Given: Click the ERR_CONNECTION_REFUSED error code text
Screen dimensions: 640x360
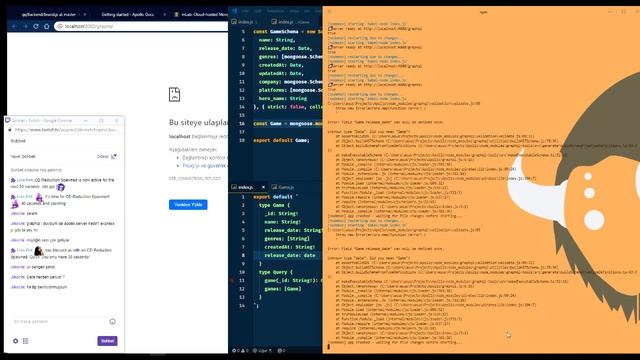Looking at the screenshot, I should pos(195,178).
